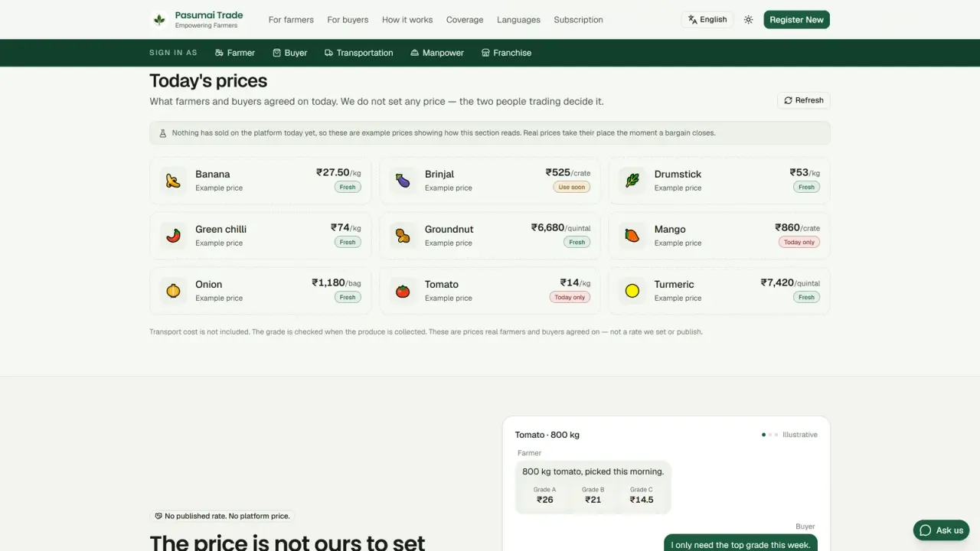Click the turmeric yellow circle icon
980x551 pixels.
(x=632, y=291)
